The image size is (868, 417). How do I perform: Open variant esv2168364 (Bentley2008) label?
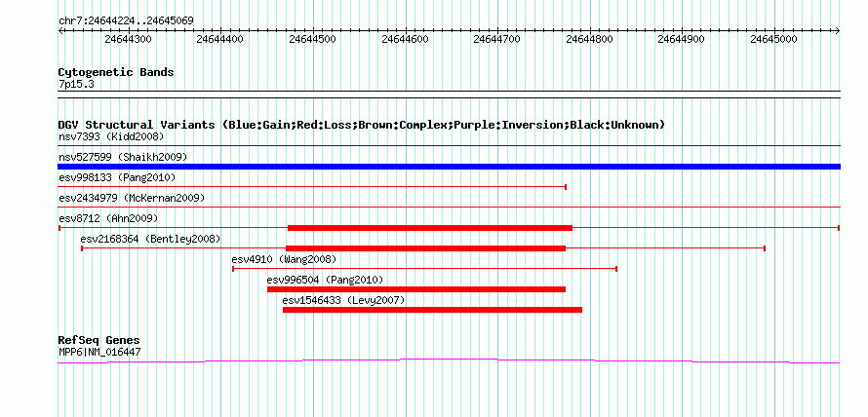coord(150,239)
